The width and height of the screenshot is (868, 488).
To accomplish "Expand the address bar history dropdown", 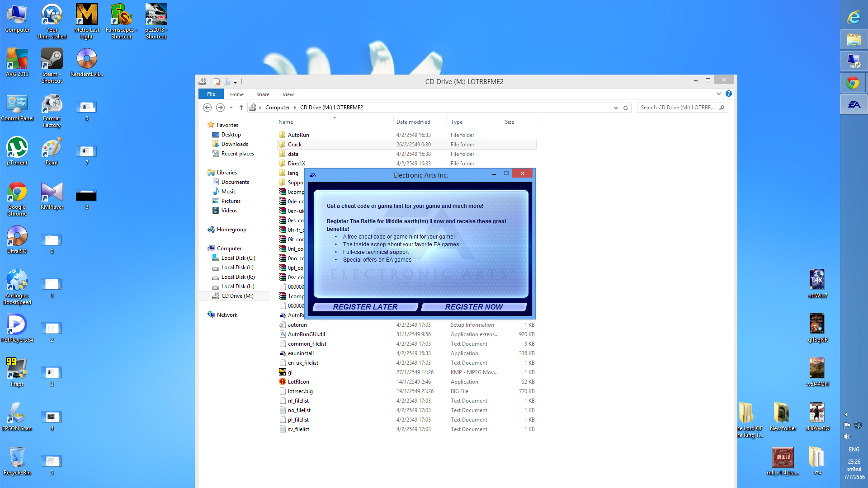I will click(x=616, y=108).
